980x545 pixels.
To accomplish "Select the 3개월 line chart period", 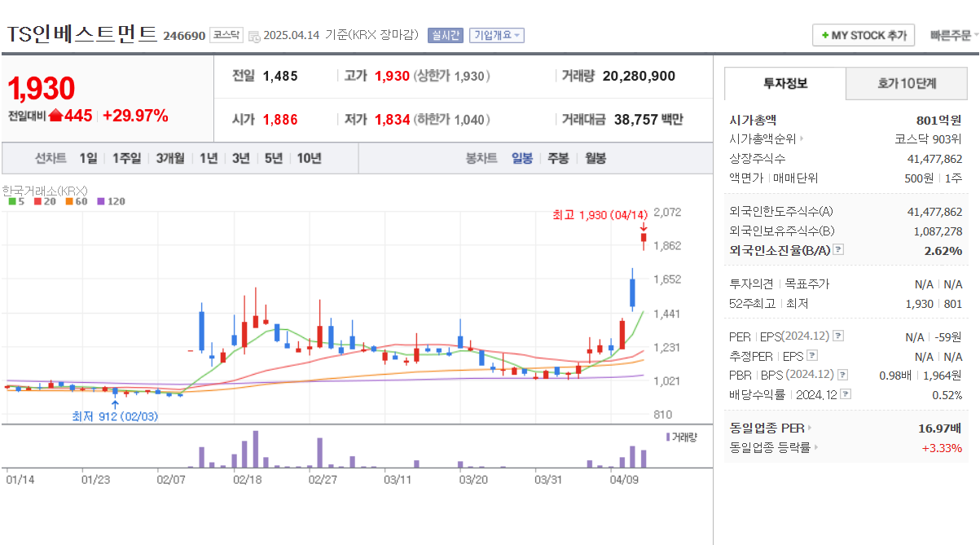I will tap(170, 158).
